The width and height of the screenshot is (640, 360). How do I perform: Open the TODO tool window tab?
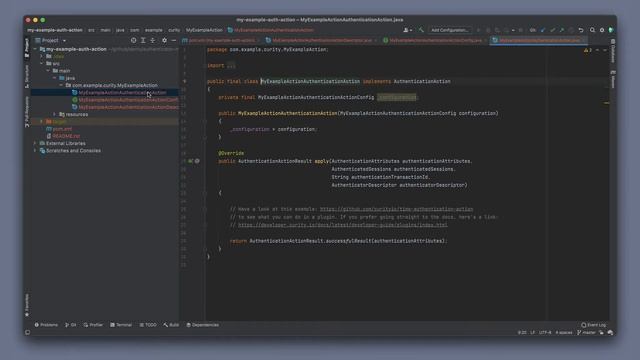148,325
